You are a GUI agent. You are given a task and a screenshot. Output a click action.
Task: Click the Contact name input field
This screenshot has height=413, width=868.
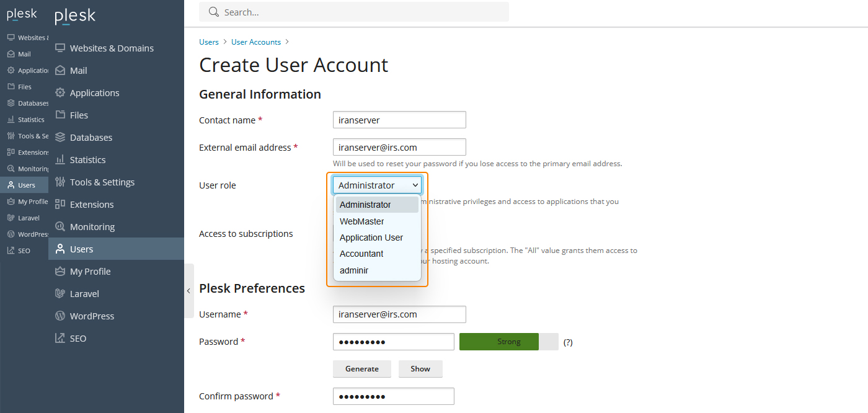pyautogui.click(x=399, y=120)
